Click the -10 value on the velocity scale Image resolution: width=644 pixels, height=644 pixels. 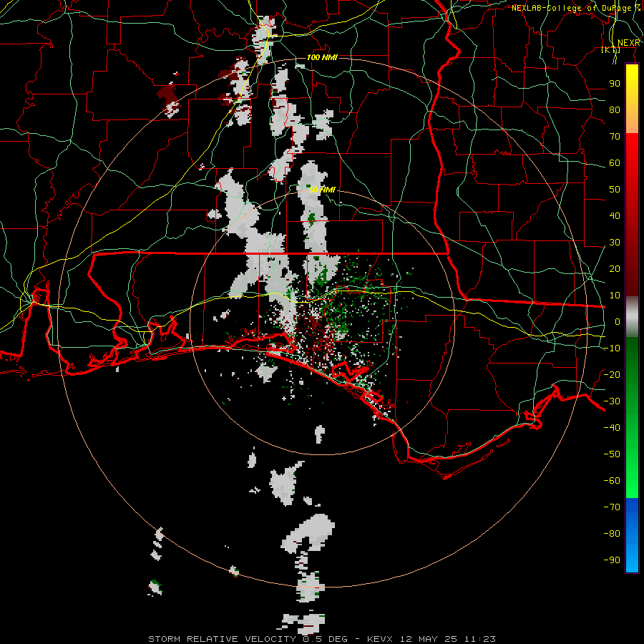point(612,348)
